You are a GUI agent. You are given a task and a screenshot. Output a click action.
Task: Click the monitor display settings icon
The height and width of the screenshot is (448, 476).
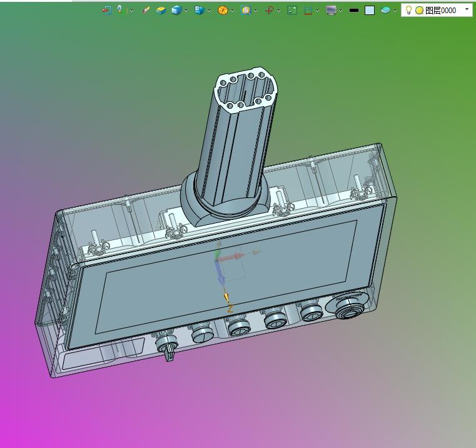331,11
